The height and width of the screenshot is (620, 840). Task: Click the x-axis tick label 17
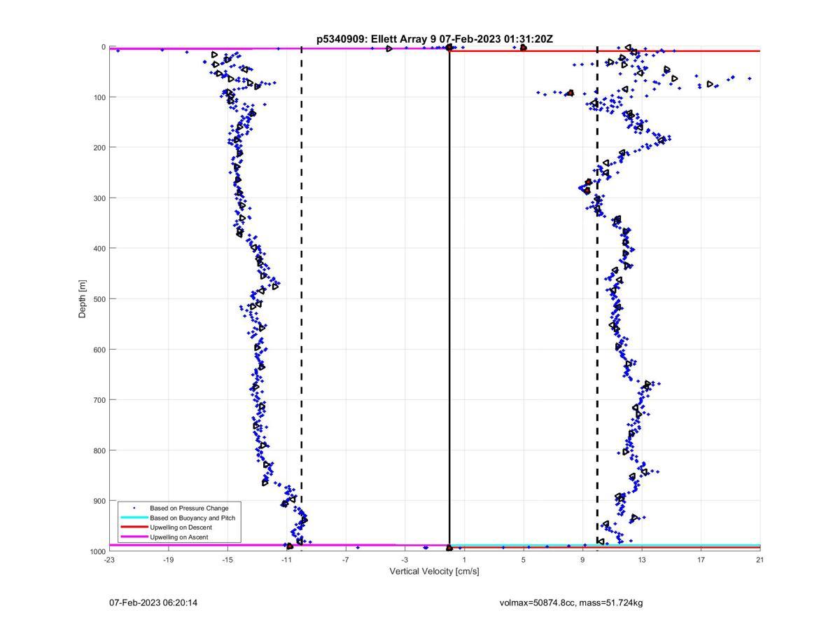coord(701,560)
